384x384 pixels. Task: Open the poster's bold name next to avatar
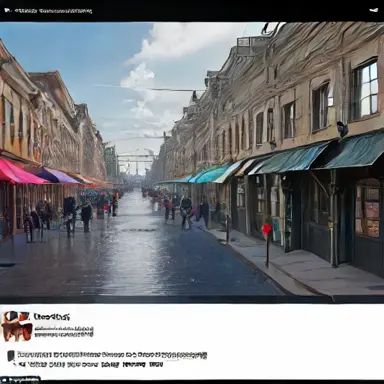coord(52,317)
